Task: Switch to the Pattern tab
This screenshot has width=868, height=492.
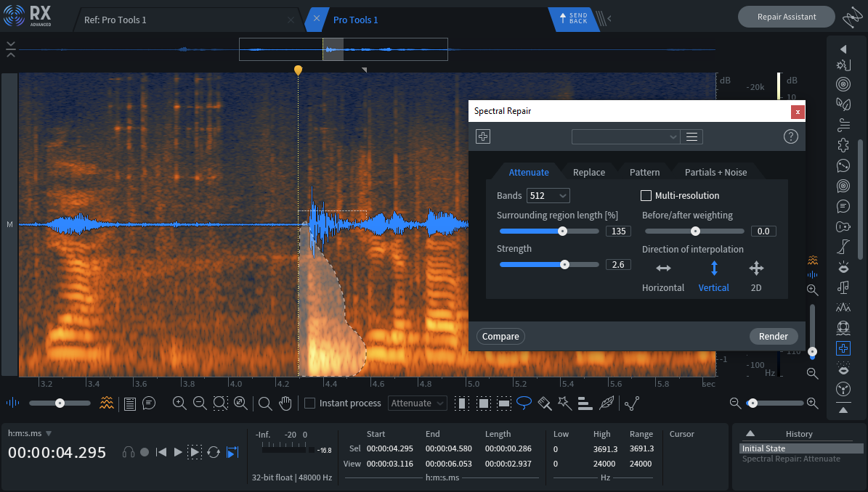Action: 644,172
